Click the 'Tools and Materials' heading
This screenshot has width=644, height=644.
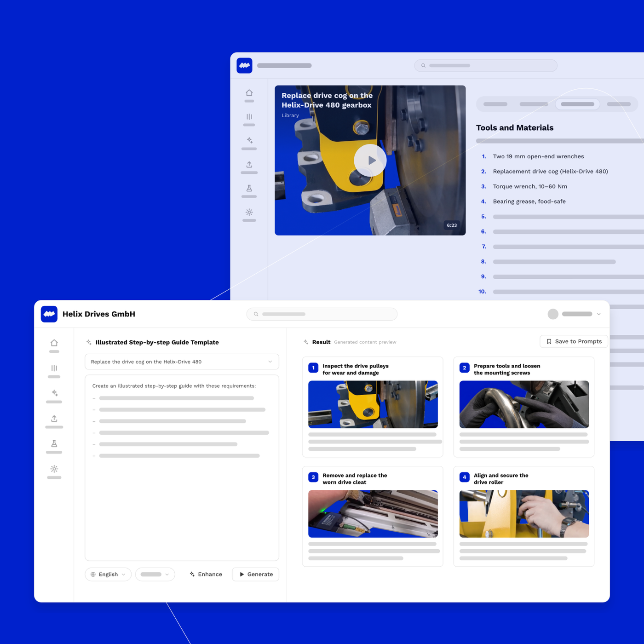[515, 128]
